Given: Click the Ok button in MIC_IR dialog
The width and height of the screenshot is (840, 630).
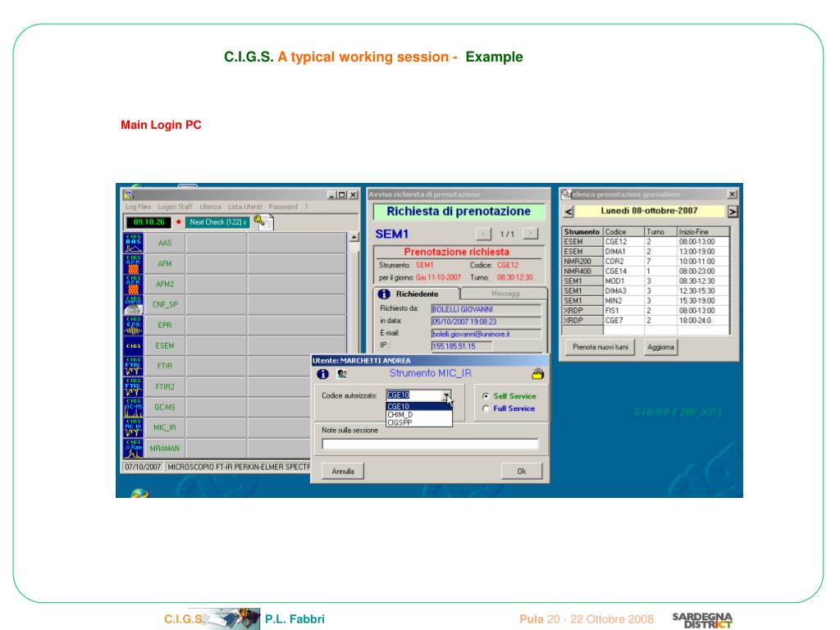Looking at the screenshot, I should [x=522, y=472].
